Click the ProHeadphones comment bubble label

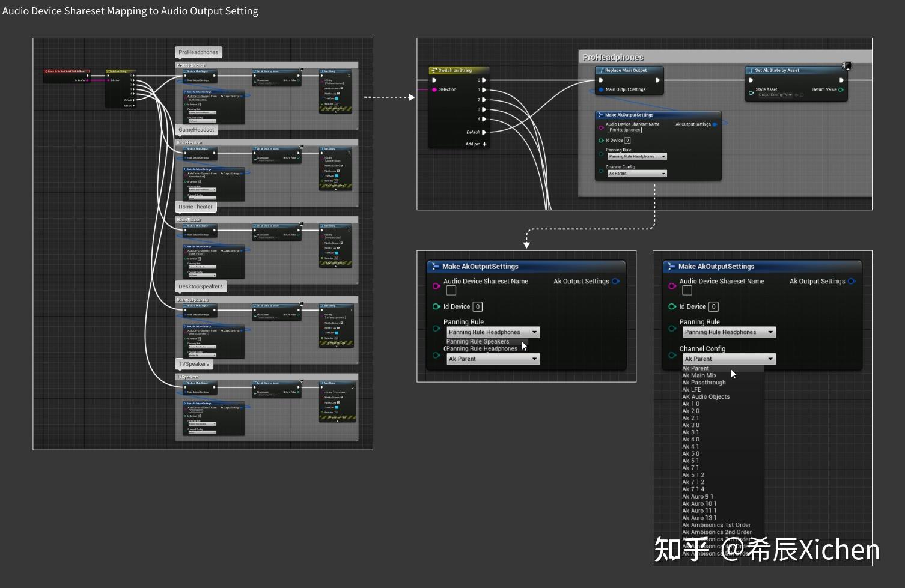coord(198,52)
